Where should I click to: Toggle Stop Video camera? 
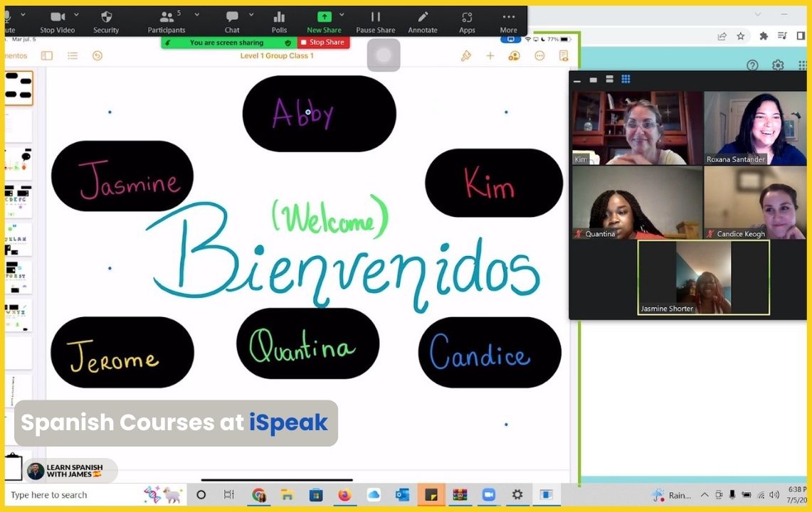tap(57, 21)
